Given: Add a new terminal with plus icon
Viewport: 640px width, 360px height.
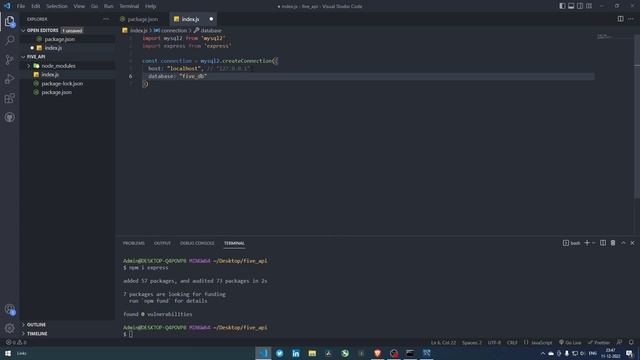Looking at the screenshot, I should click(x=587, y=243).
